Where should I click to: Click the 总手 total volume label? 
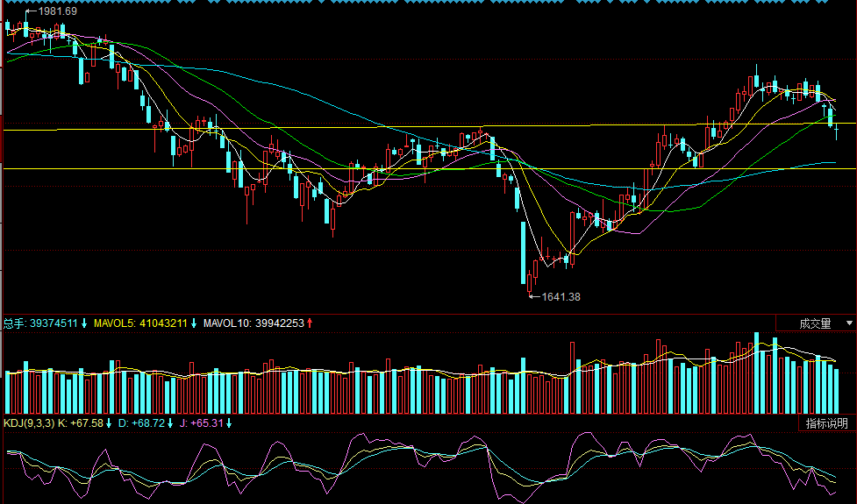[15, 323]
